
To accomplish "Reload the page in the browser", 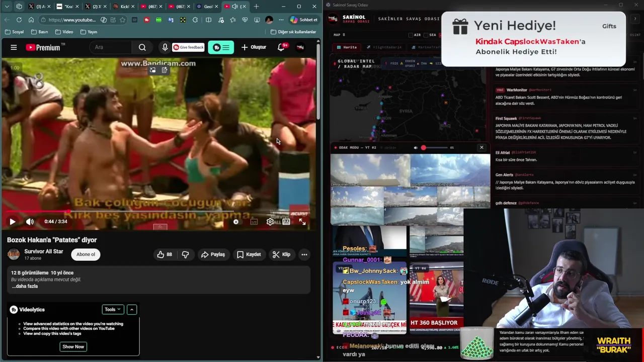I will point(19,20).
